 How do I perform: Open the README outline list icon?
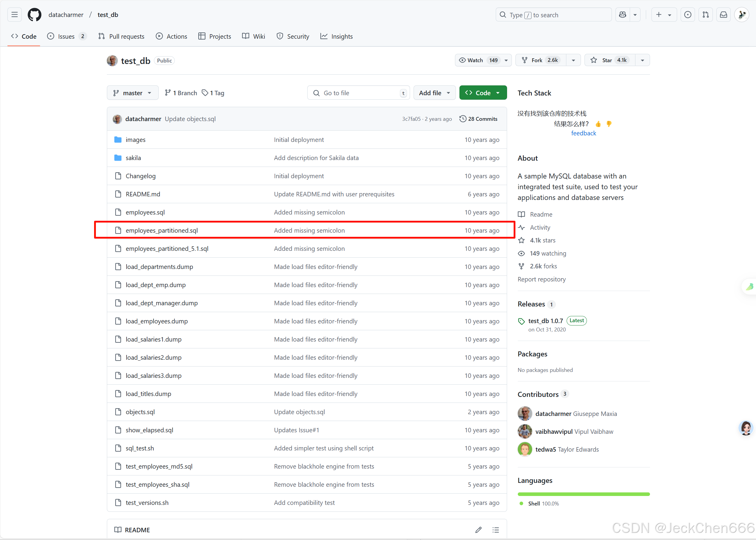tap(495, 529)
